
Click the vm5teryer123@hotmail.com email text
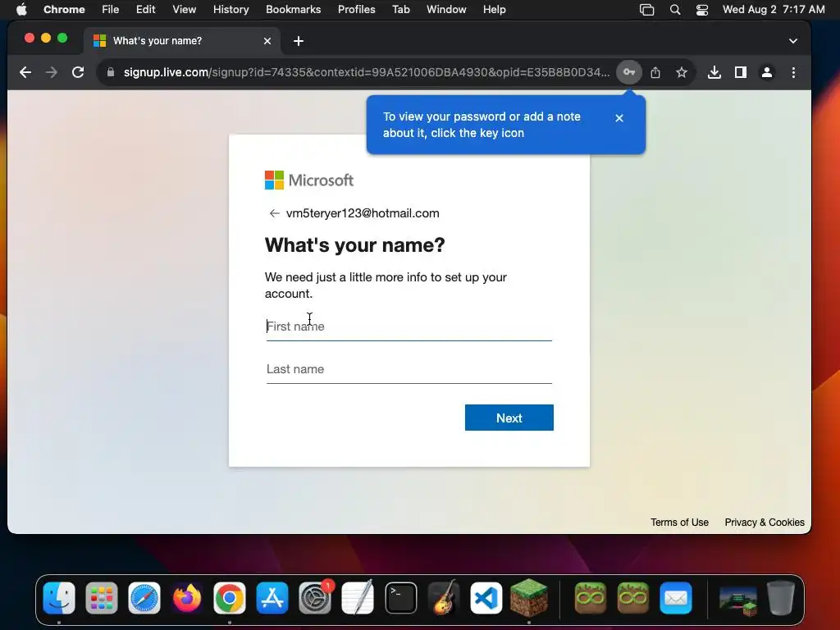tap(363, 213)
